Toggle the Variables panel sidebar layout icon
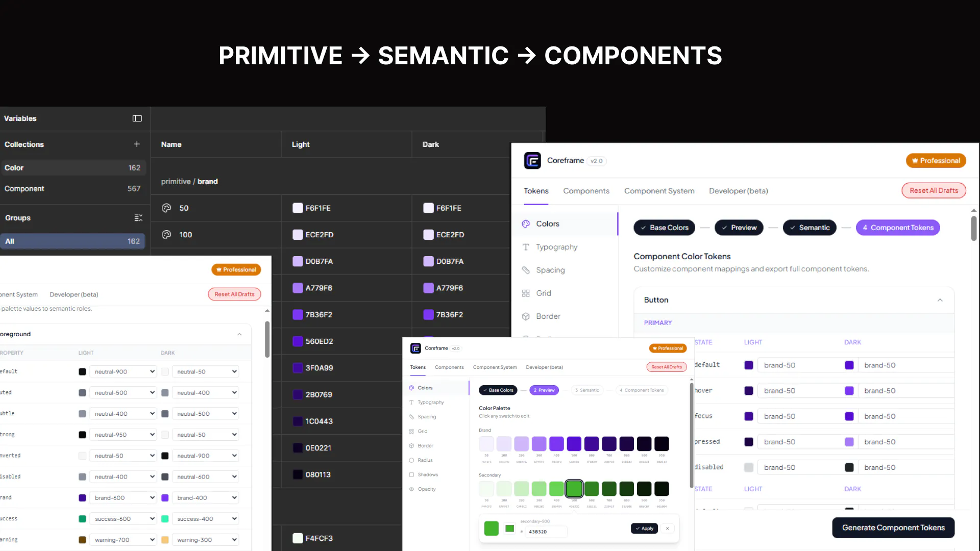The image size is (980, 551). pyautogui.click(x=137, y=118)
